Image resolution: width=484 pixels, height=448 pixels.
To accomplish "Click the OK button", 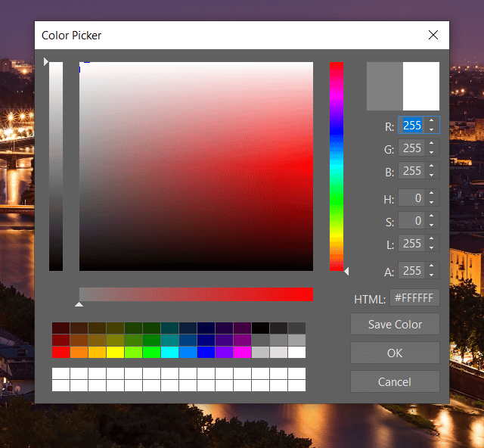I will click(x=395, y=353).
